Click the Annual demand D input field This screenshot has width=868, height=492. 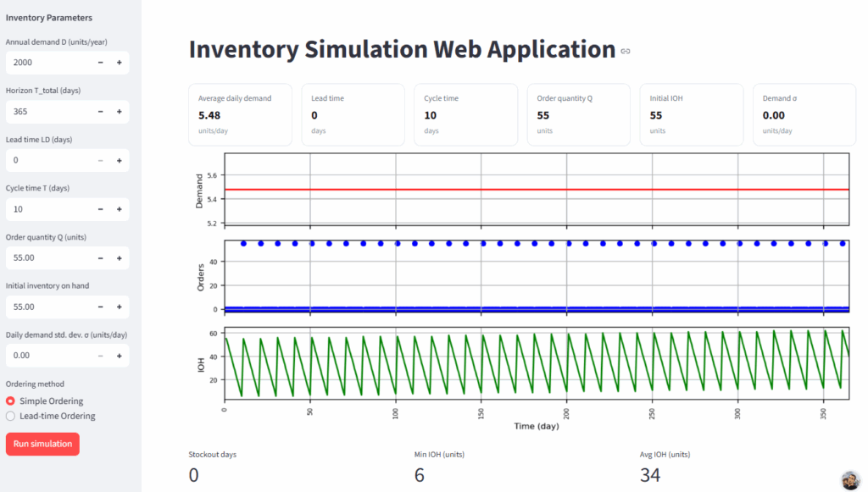(47, 63)
